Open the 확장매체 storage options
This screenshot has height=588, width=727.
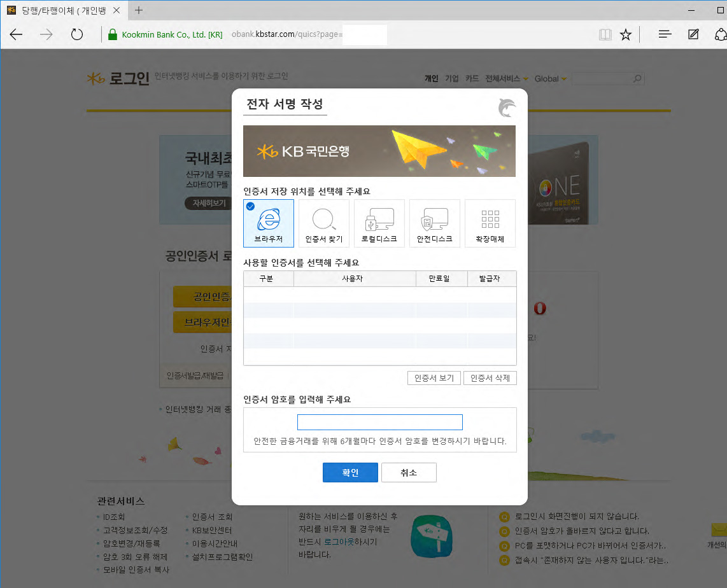(x=490, y=223)
